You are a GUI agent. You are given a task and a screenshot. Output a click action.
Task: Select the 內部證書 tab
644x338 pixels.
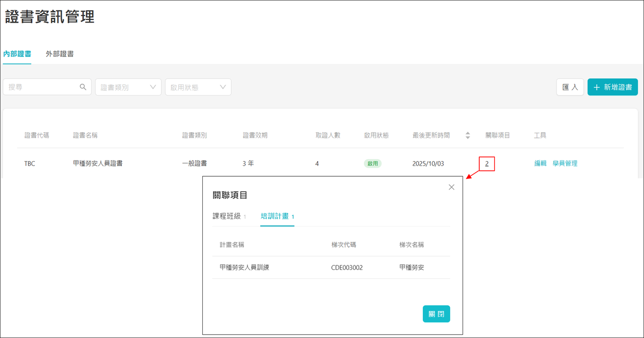[x=17, y=54]
